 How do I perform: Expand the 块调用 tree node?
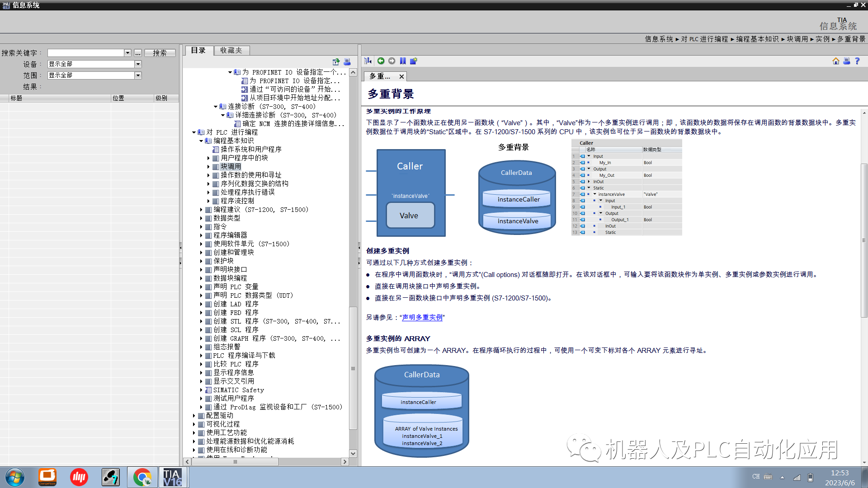pyautogui.click(x=208, y=167)
